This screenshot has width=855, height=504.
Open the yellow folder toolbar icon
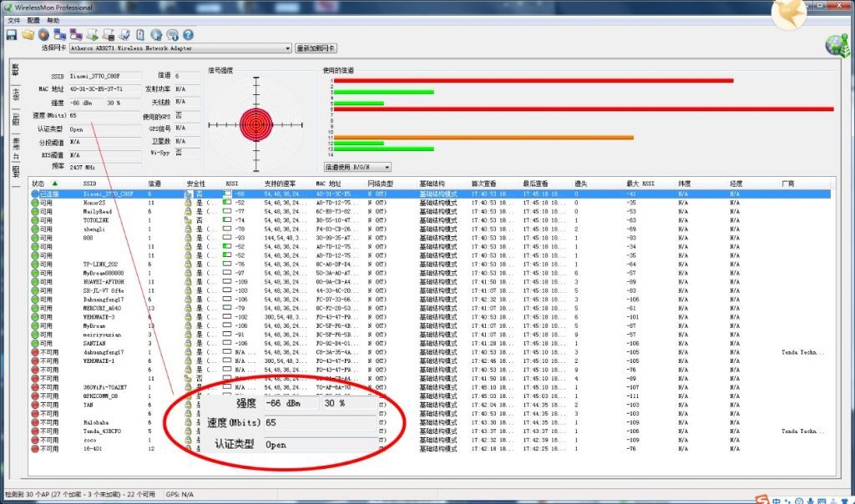pos(28,35)
